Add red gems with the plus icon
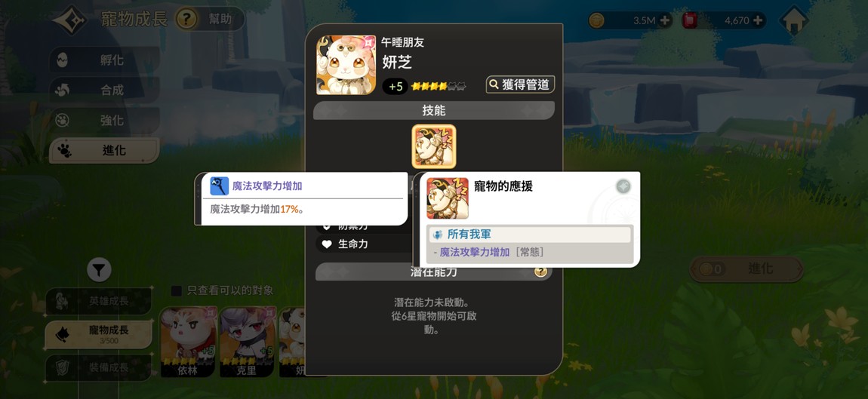The height and width of the screenshot is (399, 868). tap(758, 21)
